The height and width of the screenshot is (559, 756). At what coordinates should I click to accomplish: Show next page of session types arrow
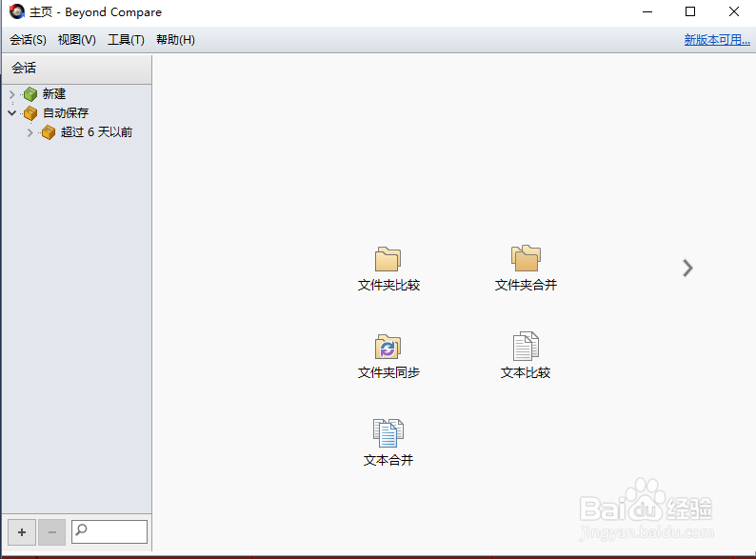pyautogui.click(x=687, y=269)
